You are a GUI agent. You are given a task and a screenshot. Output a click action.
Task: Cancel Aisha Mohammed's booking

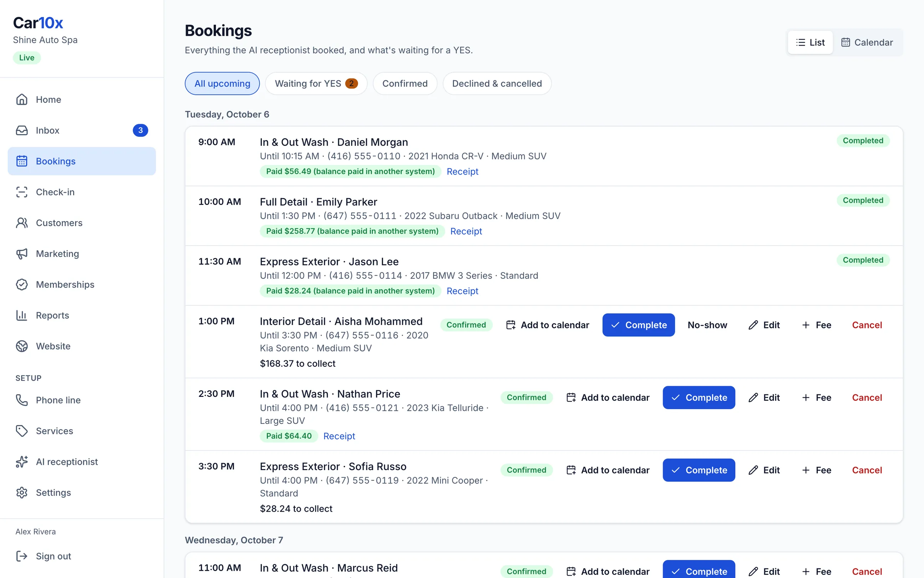pos(867,325)
